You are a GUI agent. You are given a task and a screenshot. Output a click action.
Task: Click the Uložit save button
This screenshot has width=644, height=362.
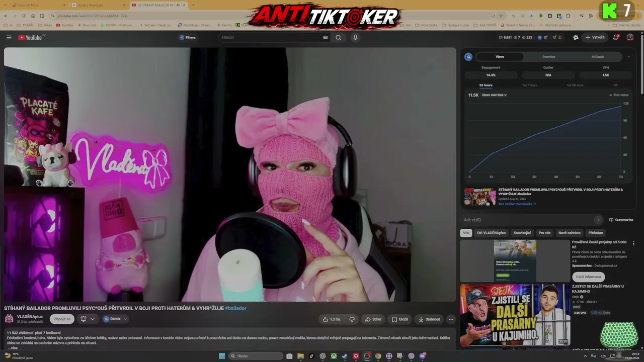tap(400, 319)
